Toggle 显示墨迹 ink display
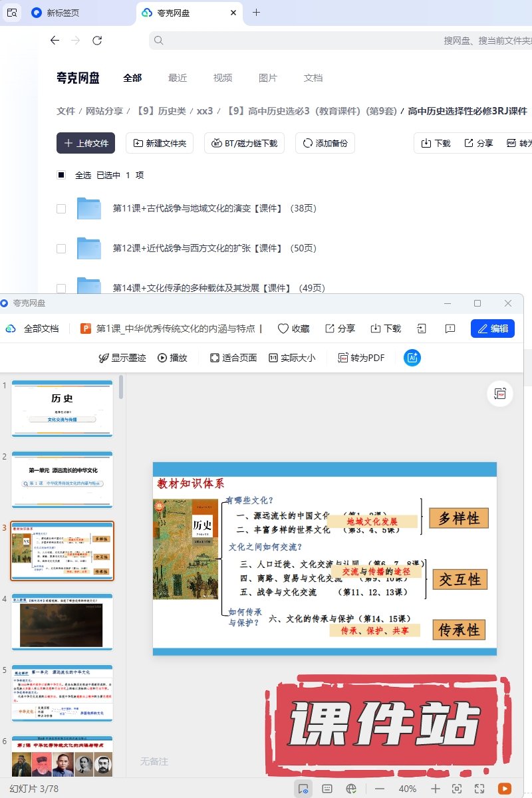 click(122, 358)
